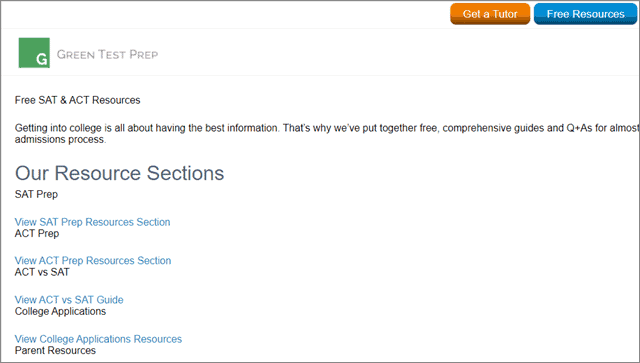The height and width of the screenshot is (363, 640).
Task: Follow the View ACT Prep Resources Section link
Action: point(93,261)
